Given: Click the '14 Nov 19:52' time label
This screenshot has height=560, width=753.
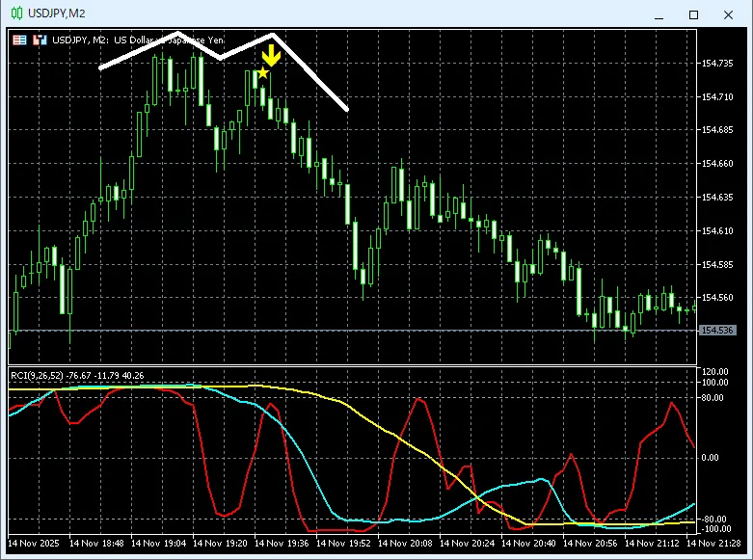Looking at the screenshot, I should point(343,544).
